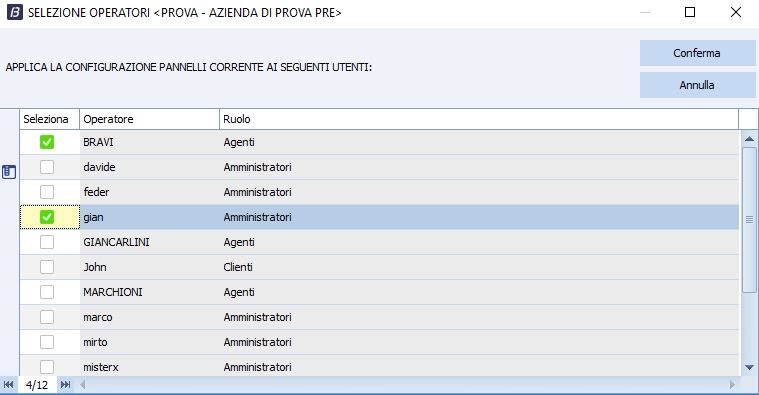Click the vertical scrollbar thumb
Image resolution: width=759 pixels, height=395 pixels.
749,220
